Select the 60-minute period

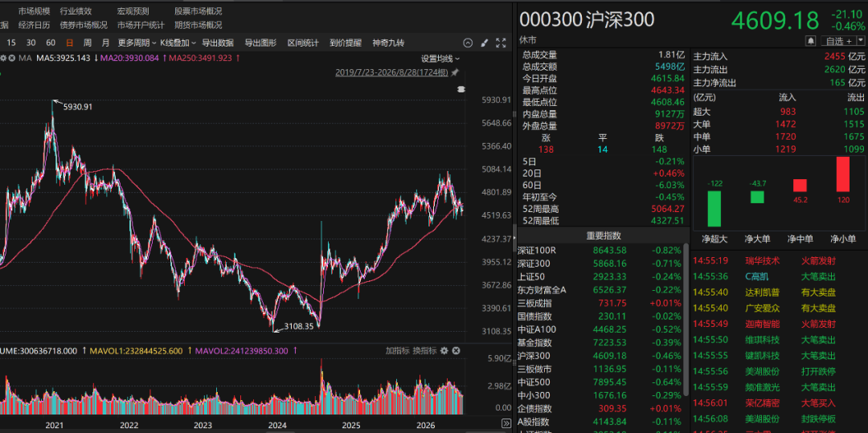[51, 43]
